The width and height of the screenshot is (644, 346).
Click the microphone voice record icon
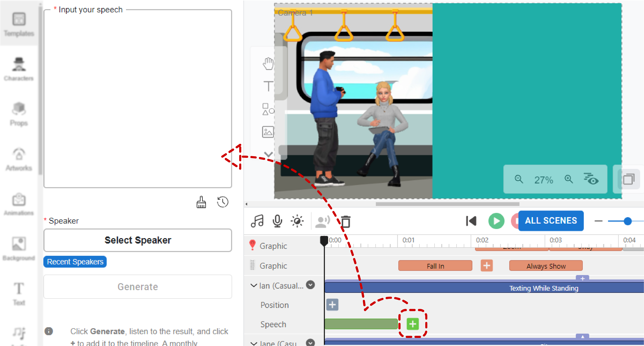click(x=277, y=221)
